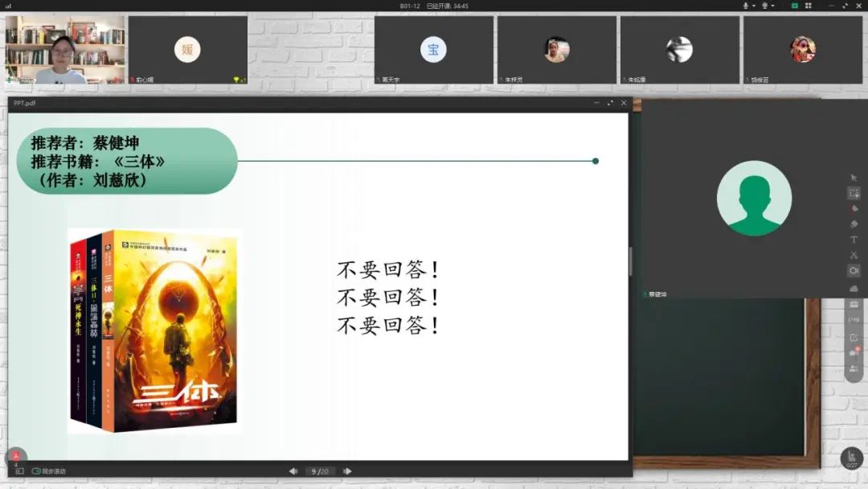Go to previous page in PPT viewer
The height and width of the screenshot is (489, 868).
[x=294, y=471]
